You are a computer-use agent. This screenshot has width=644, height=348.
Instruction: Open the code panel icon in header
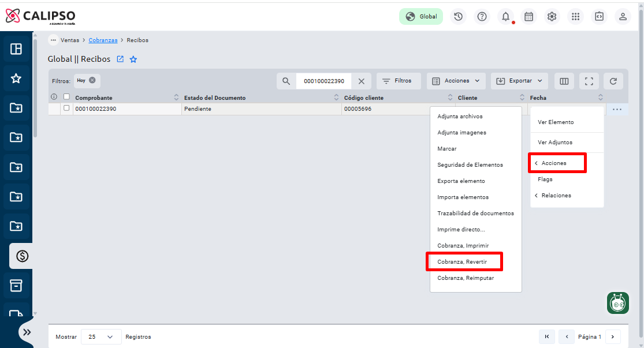(599, 16)
